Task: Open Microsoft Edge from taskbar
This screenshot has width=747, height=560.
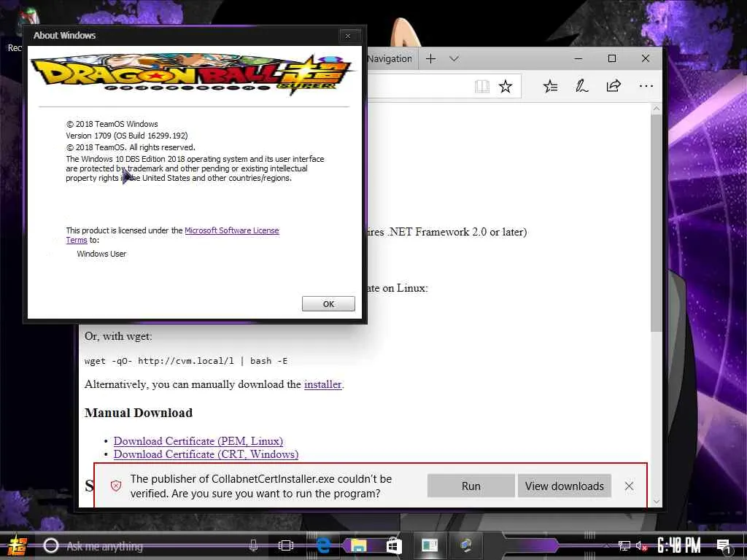Action: click(323, 545)
